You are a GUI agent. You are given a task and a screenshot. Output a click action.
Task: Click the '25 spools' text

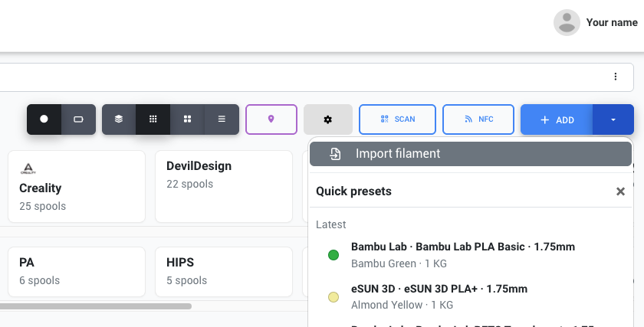(43, 206)
